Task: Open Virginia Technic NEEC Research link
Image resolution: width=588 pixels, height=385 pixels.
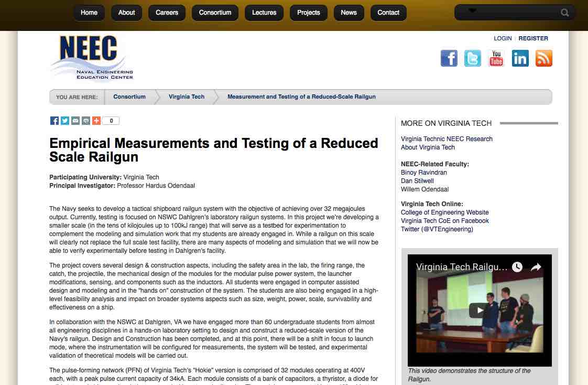Action: pyautogui.click(x=447, y=139)
